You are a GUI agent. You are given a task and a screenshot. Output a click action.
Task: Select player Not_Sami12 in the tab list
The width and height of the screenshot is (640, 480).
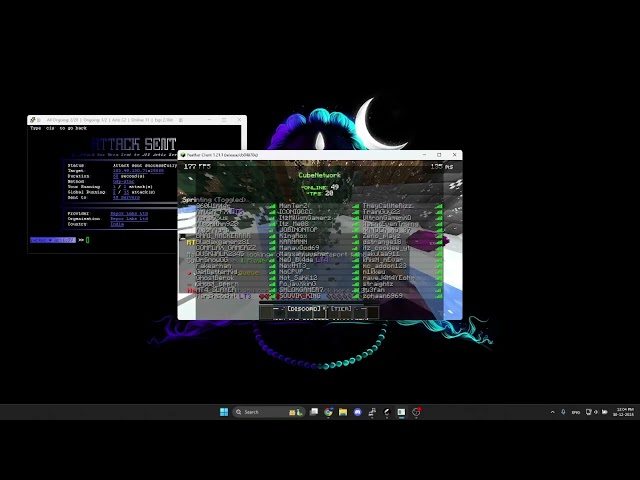[x=298, y=278]
